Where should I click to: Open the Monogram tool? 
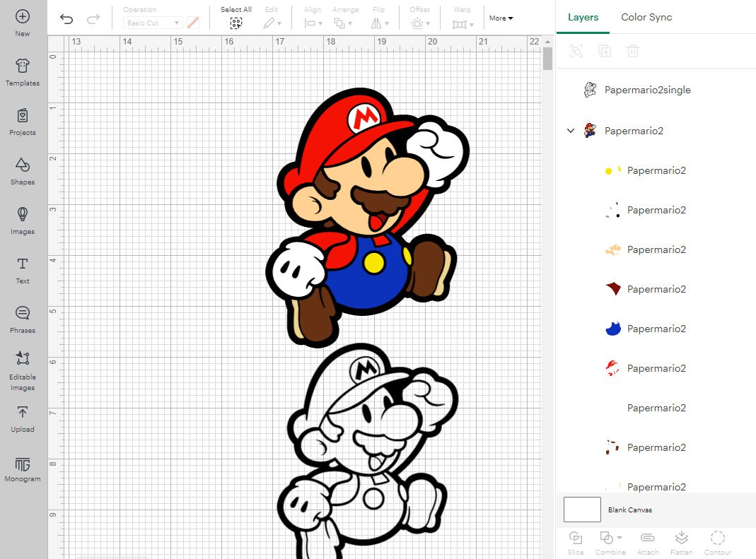click(x=22, y=469)
